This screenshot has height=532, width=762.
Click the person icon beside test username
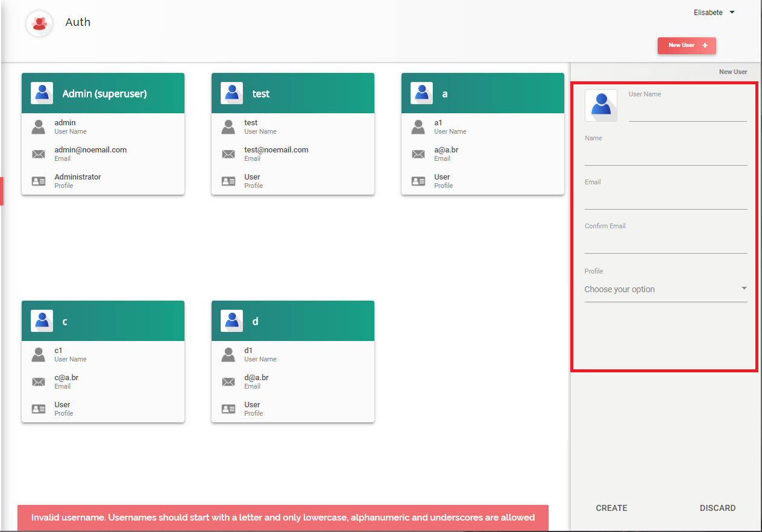click(x=228, y=127)
